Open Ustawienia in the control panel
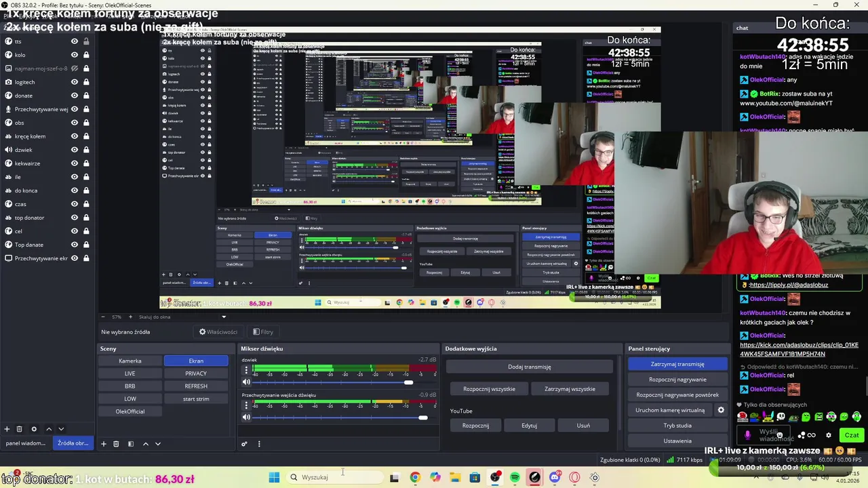This screenshot has width=868, height=488. click(x=677, y=441)
